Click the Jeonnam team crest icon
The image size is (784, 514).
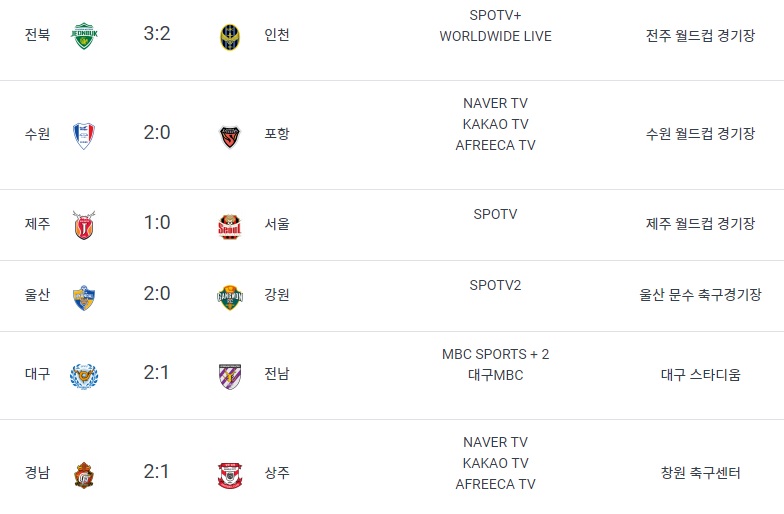pos(230,376)
